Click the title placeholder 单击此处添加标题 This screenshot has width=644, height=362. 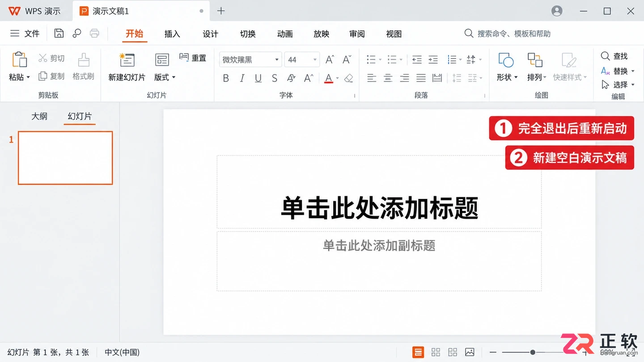pyautogui.click(x=379, y=208)
